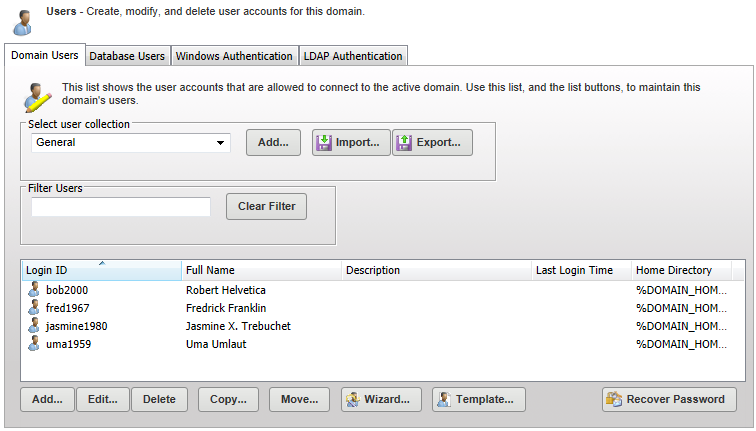Click the Export button with the disk icon
This screenshot has height=431, width=756.
tap(432, 143)
